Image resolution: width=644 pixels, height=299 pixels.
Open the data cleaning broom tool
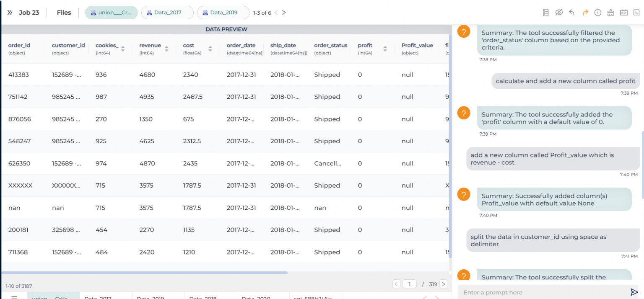[610, 13]
